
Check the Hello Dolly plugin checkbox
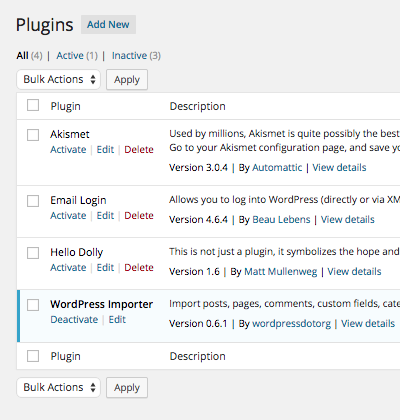click(x=33, y=253)
